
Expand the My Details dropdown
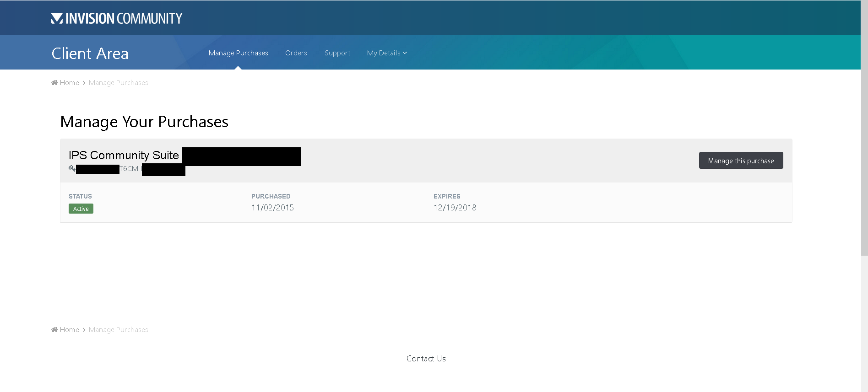click(x=387, y=53)
